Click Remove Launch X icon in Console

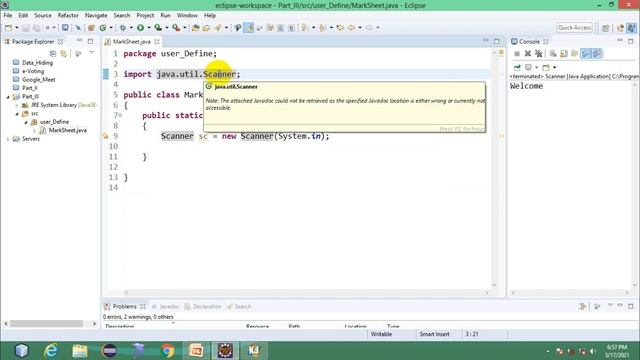[528, 53]
